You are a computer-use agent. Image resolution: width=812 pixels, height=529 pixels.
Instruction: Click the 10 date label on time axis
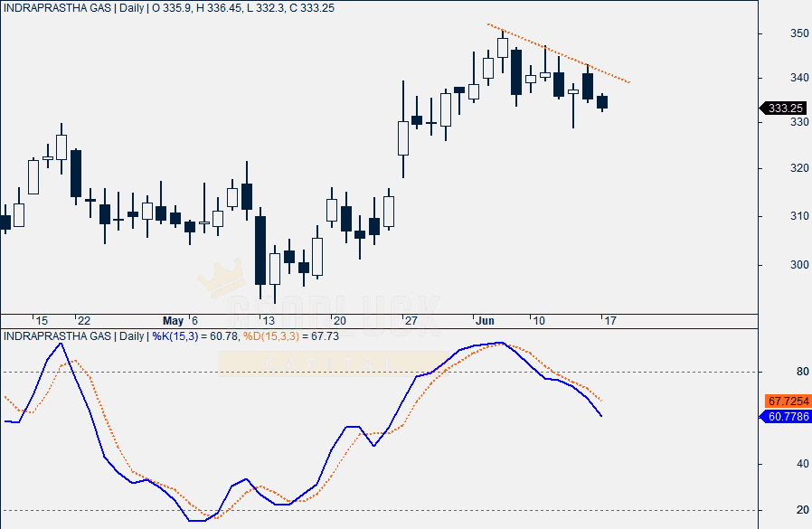point(539,321)
